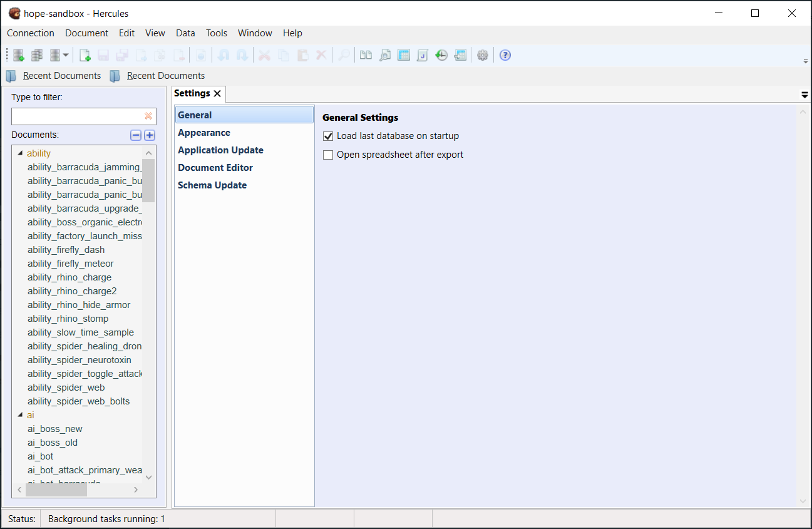
Task: Click the Cut scissors toolbar icon
Action: (x=265, y=55)
